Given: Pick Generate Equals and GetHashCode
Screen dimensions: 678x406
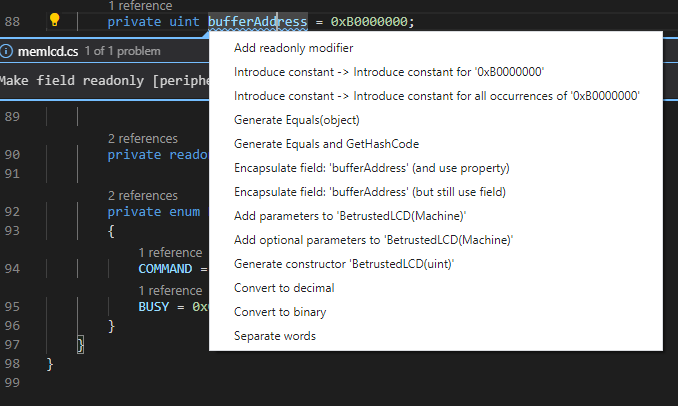Looking at the screenshot, I should click(x=326, y=144).
